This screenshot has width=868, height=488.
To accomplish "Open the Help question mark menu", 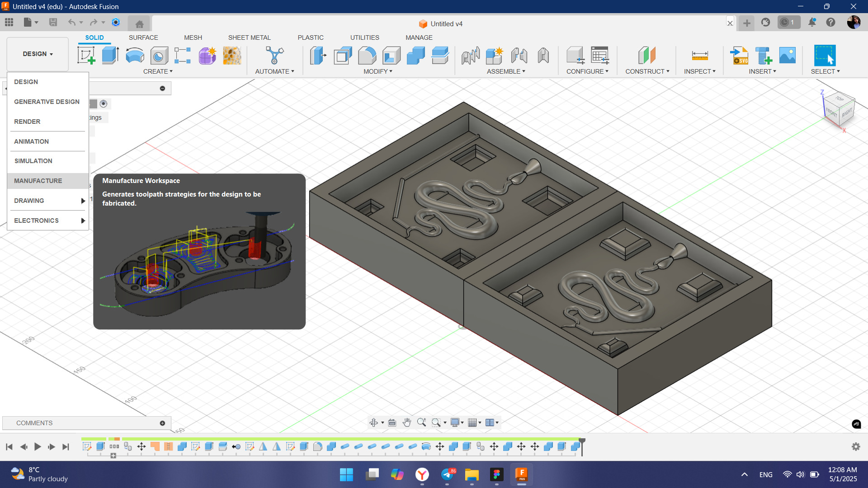I will (830, 22).
